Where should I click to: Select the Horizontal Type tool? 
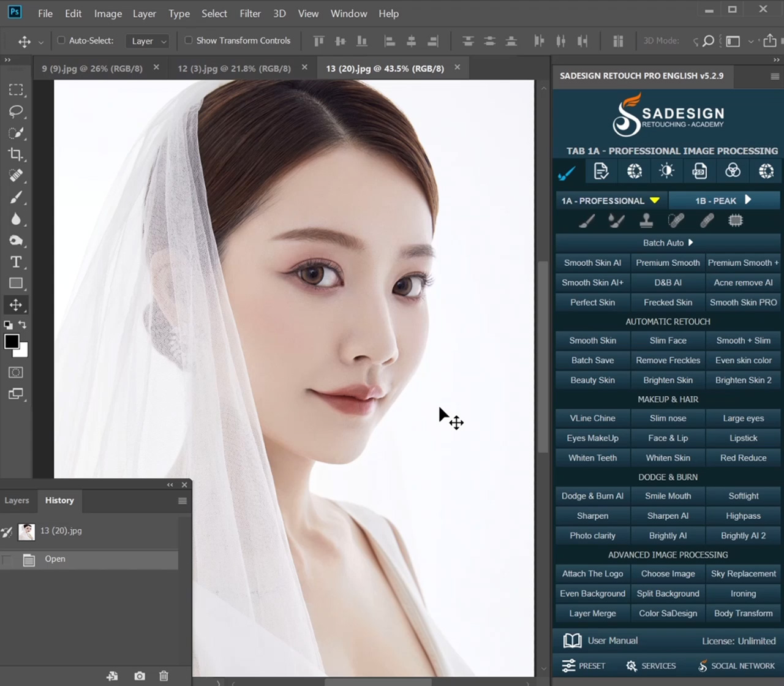pos(16,262)
